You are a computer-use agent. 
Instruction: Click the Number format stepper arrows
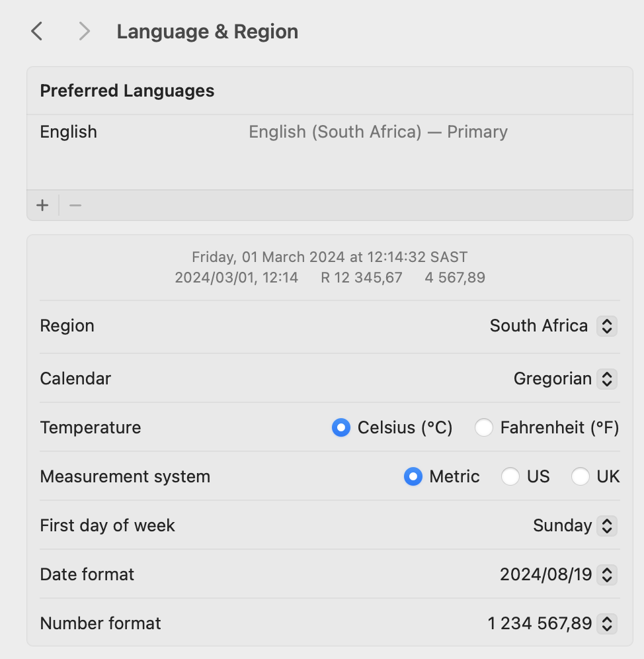(x=606, y=624)
